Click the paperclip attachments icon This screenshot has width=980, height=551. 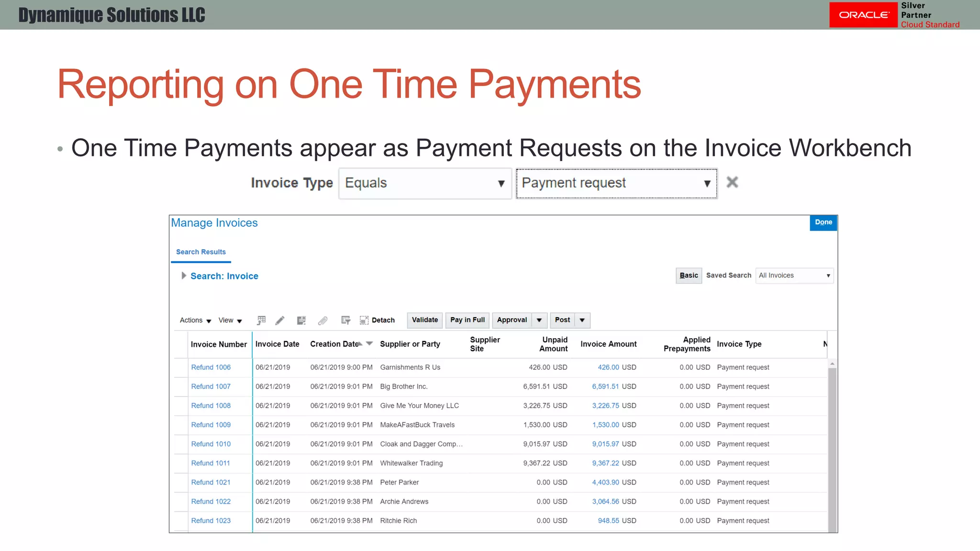pos(323,320)
